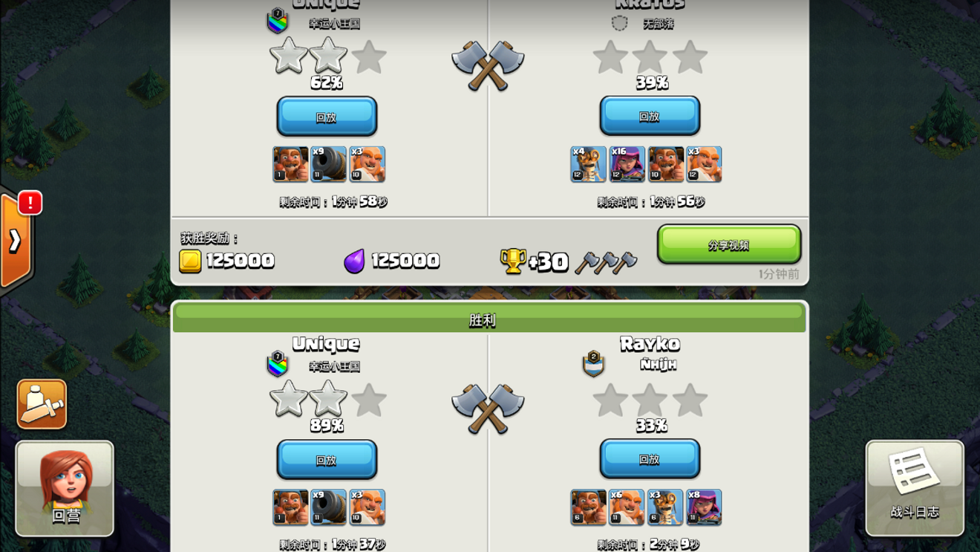980x552 pixels.
Task: Select the x8 archer icon in Rayko's army
Action: point(704,507)
